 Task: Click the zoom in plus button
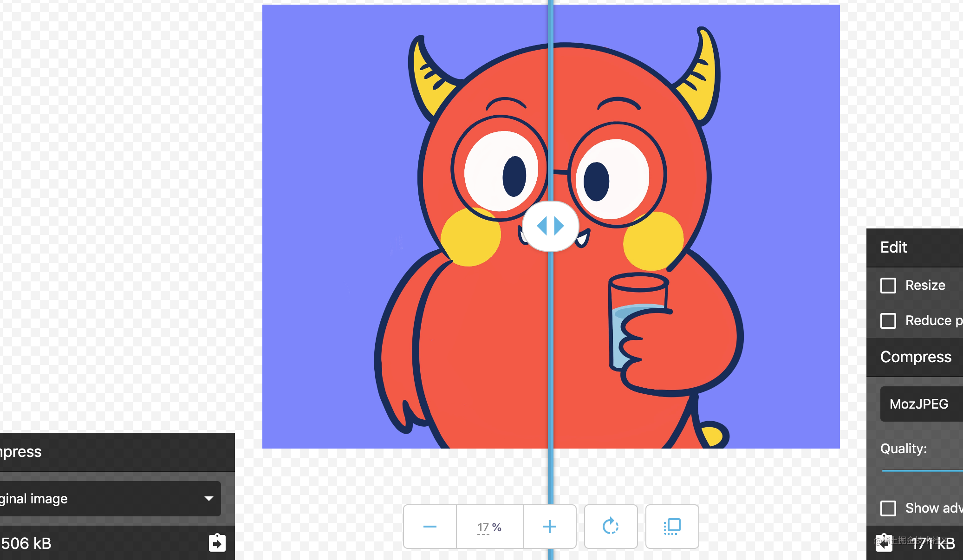(550, 527)
